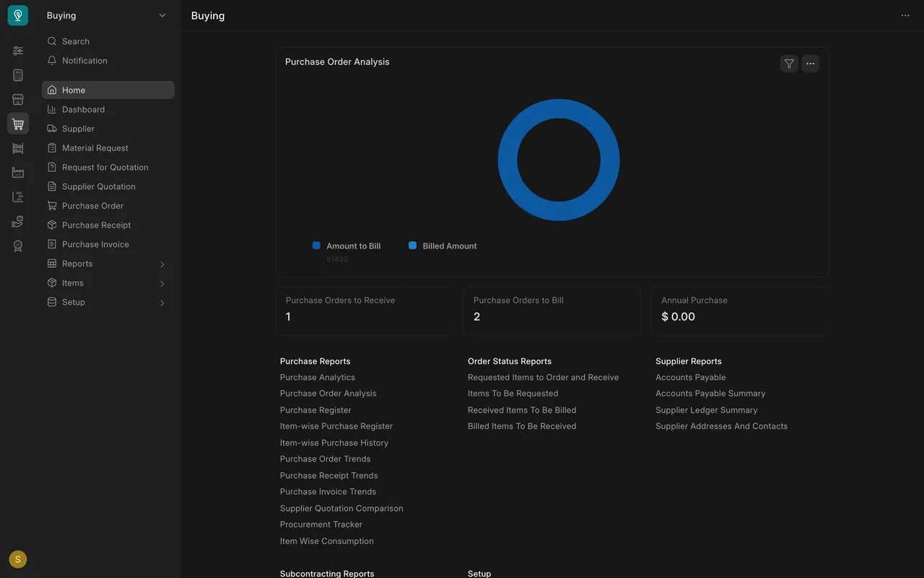Open Procurement Tracker report link
This screenshot has width=924, height=578.
point(321,525)
